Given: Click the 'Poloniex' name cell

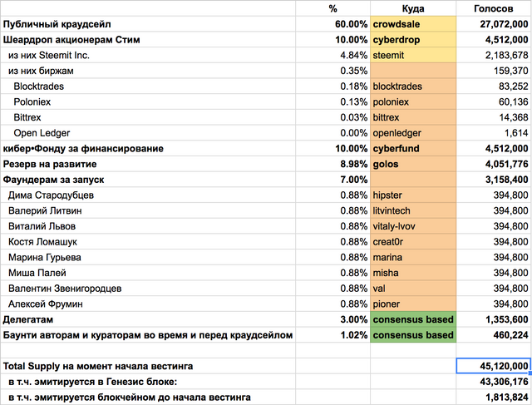Looking at the screenshot, I should (148, 101).
